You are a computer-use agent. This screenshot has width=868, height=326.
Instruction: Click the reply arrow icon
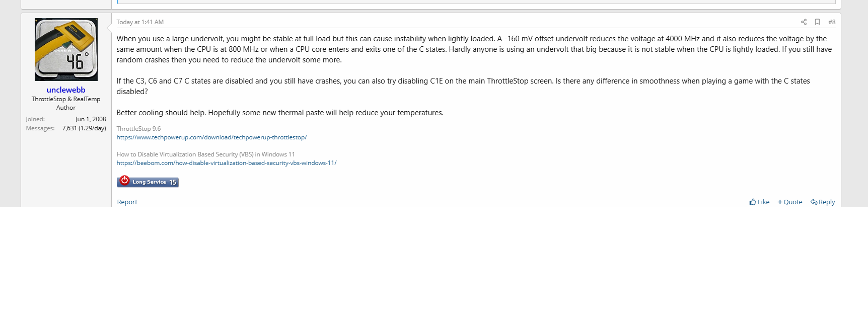coord(814,202)
